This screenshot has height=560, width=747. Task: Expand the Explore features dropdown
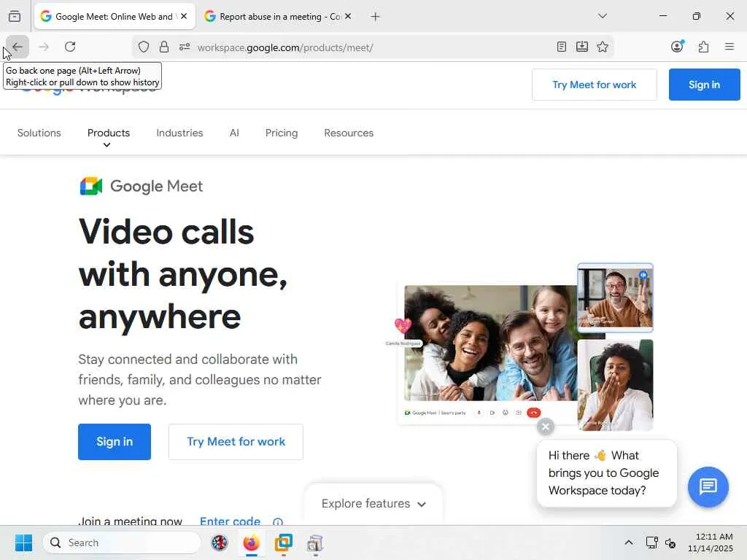[373, 504]
